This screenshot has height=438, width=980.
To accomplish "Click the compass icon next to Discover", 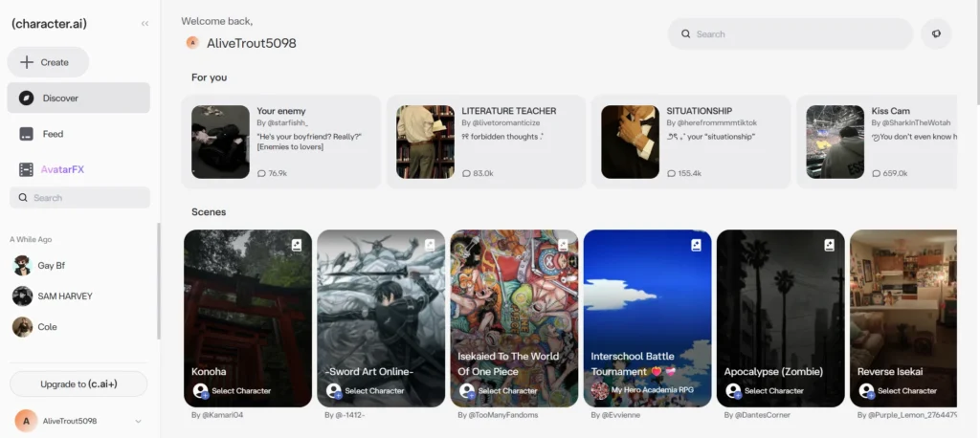I will pyautogui.click(x=26, y=99).
